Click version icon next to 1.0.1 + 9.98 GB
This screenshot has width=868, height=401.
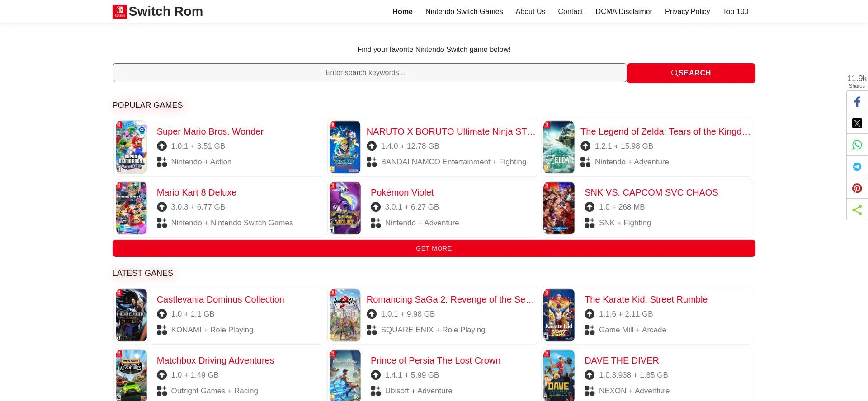click(372, 314)
